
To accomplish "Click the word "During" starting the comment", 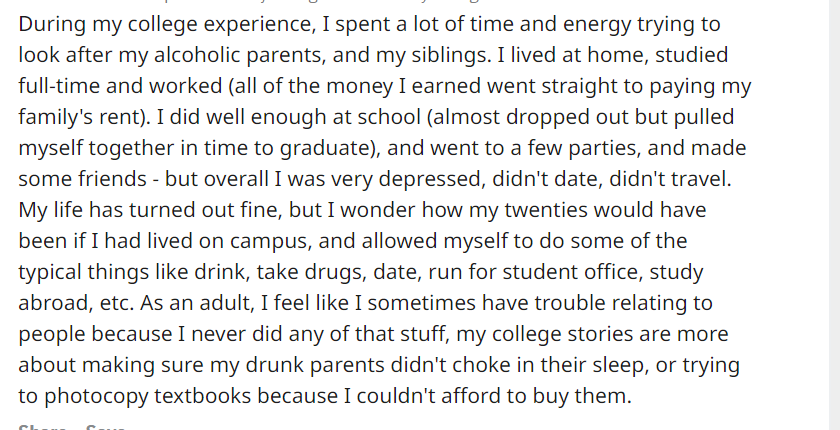I will tap(52, 23).
